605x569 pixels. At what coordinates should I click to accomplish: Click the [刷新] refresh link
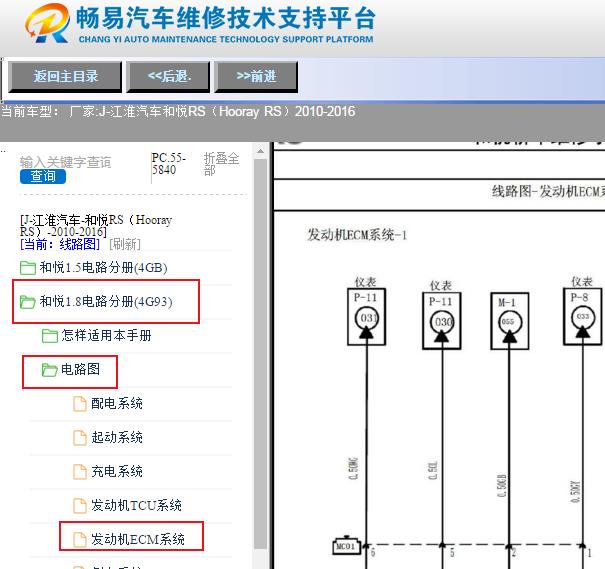tap(125, 244)
